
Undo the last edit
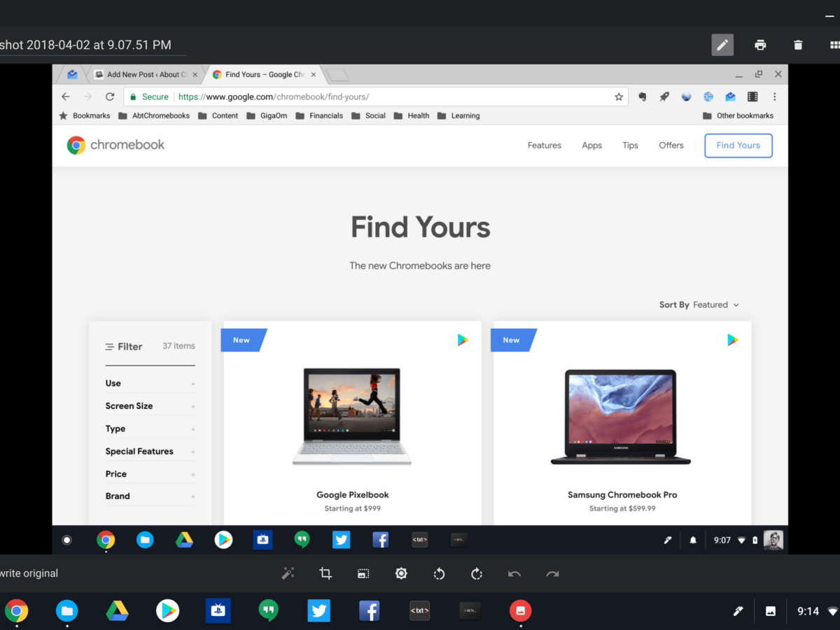514,573
